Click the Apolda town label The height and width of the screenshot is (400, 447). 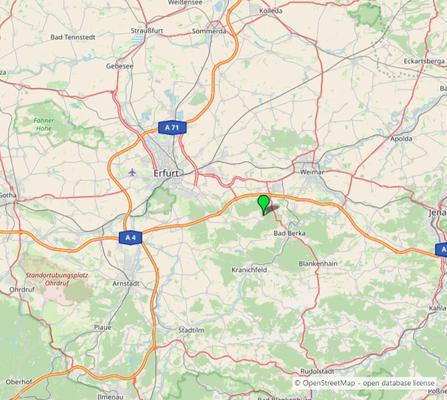click(x=401, y=139)
